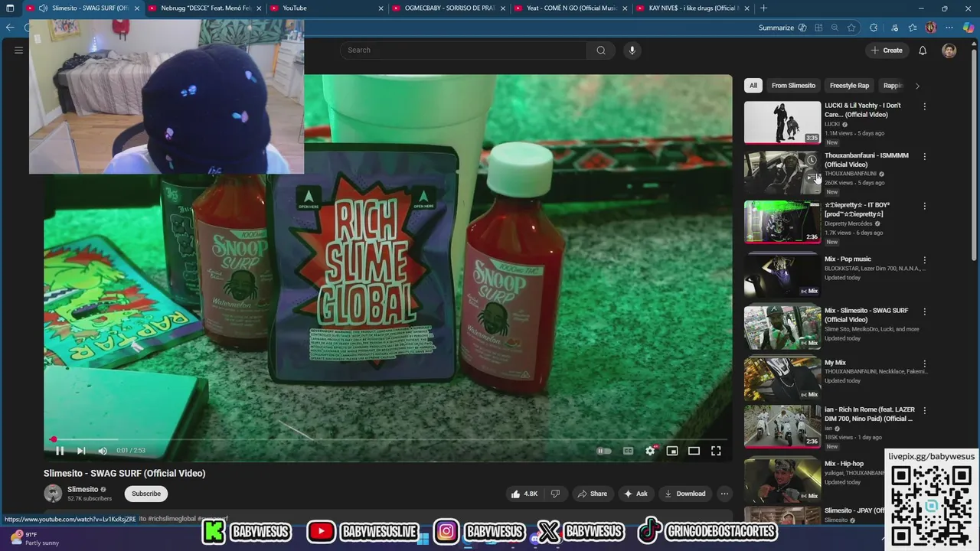Open options for Mix - Slimesito SWAG SURF
This screenshot has width=980, height=551.
tap(924, 312)
